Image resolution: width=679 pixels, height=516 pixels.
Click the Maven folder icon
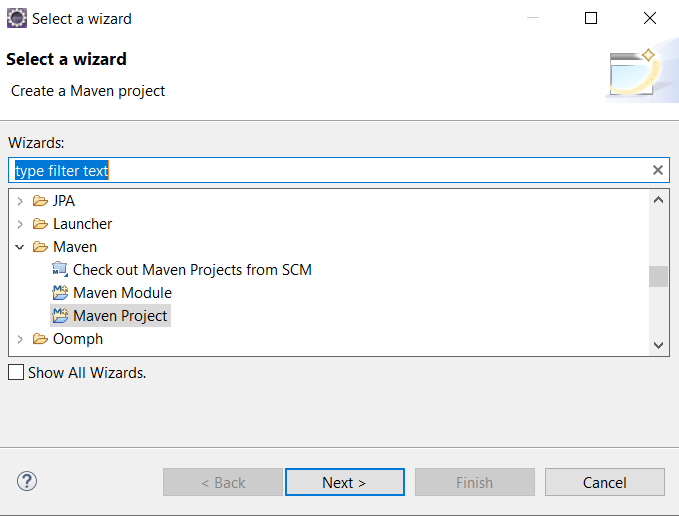(40, 247)
